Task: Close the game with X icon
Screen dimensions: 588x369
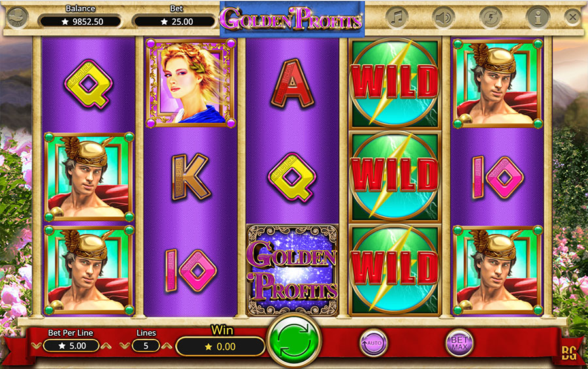Action: tap(572, 17)
